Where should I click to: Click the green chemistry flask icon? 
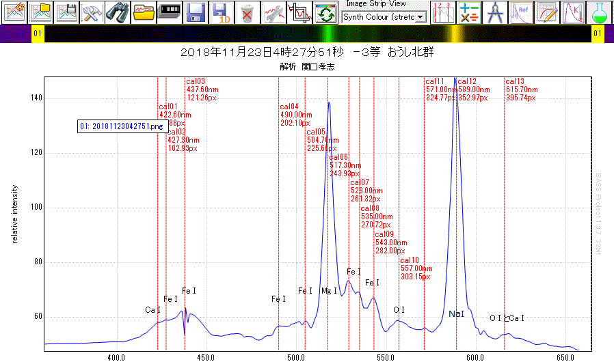pos(598,12)
